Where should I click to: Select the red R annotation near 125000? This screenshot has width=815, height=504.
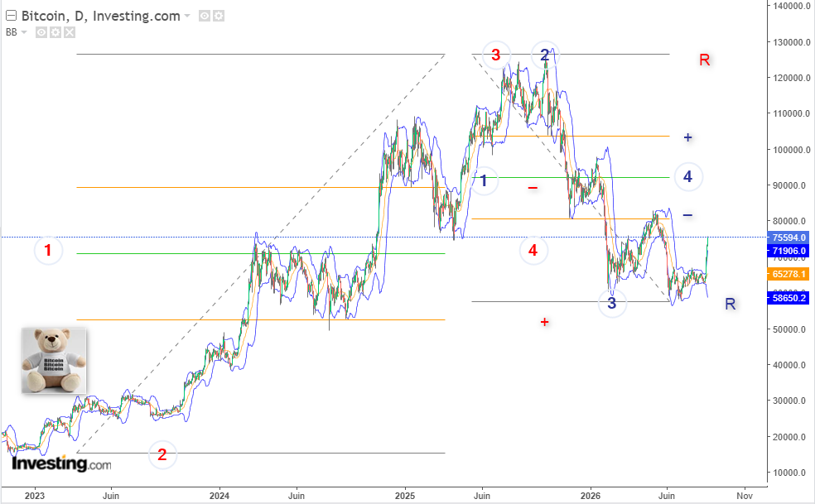click(704, 60)
